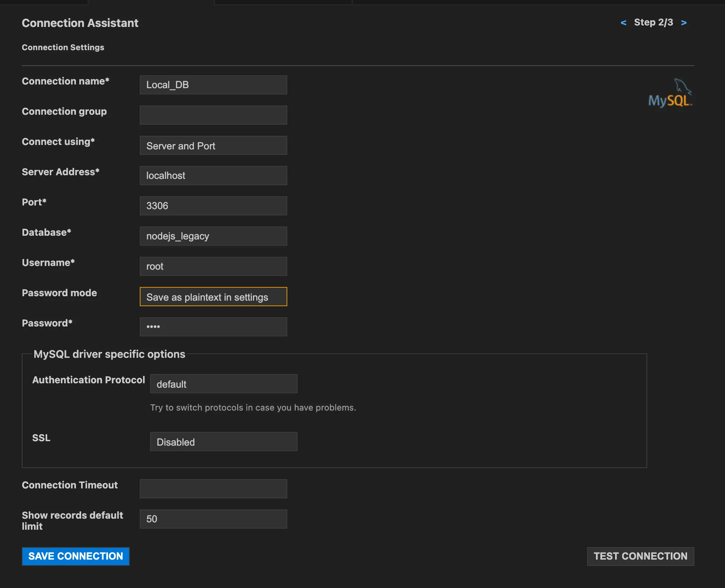
Task: Click the Connection Settings heading
Action: (x=63, y=48)
